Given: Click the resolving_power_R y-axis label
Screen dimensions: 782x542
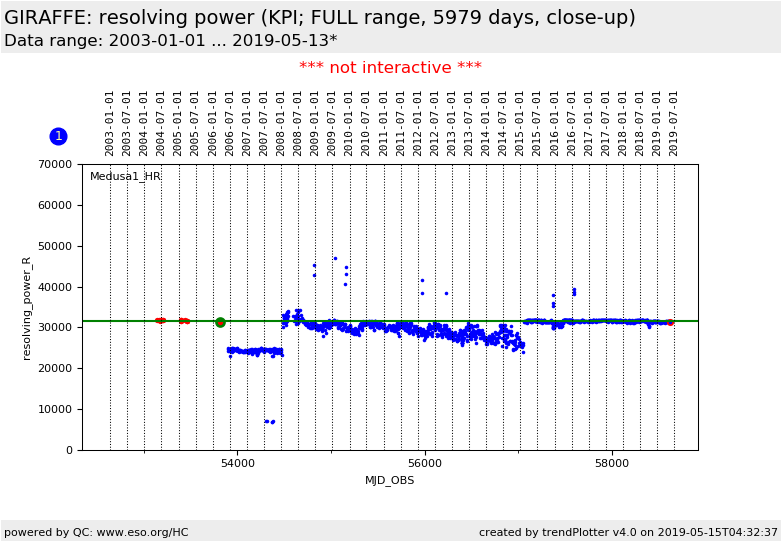Looking at the screenshot, I should pyautogui.click(x=27, y=307).
